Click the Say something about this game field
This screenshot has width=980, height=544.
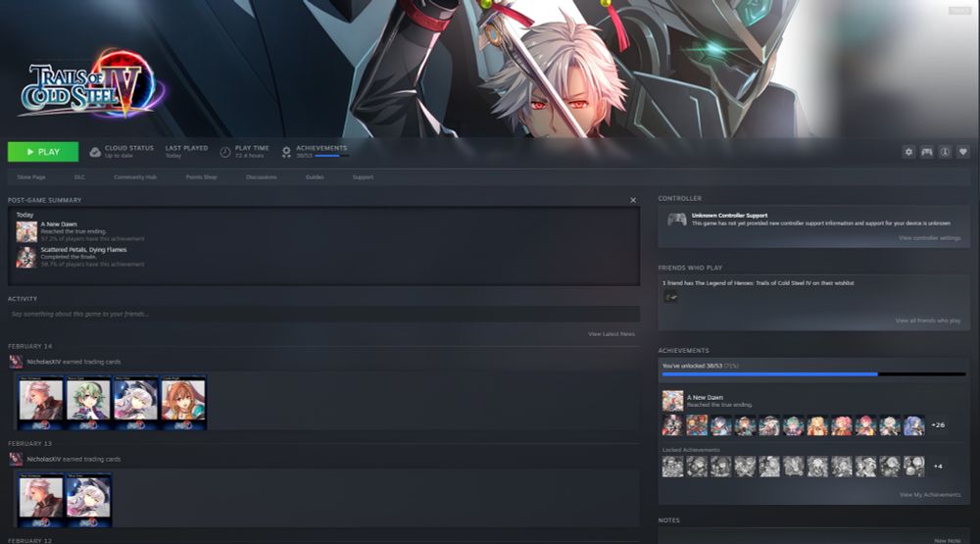point(323,314)
